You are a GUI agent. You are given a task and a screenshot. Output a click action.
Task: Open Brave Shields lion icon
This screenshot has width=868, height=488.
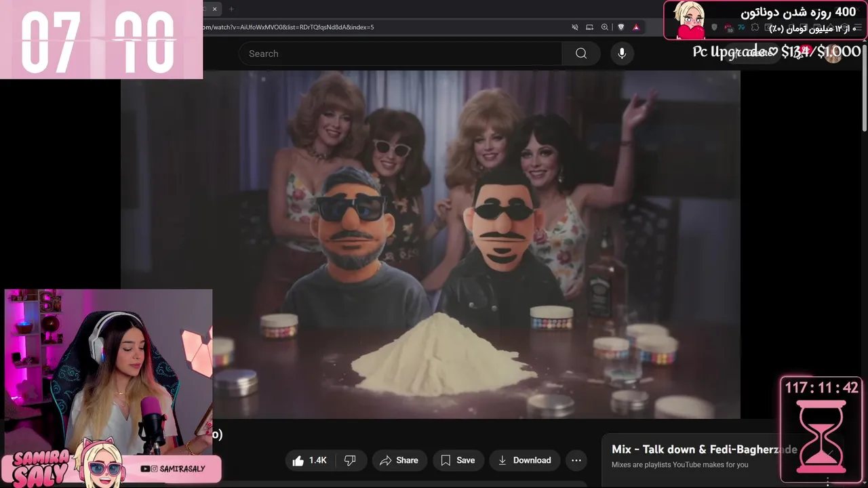620,27
